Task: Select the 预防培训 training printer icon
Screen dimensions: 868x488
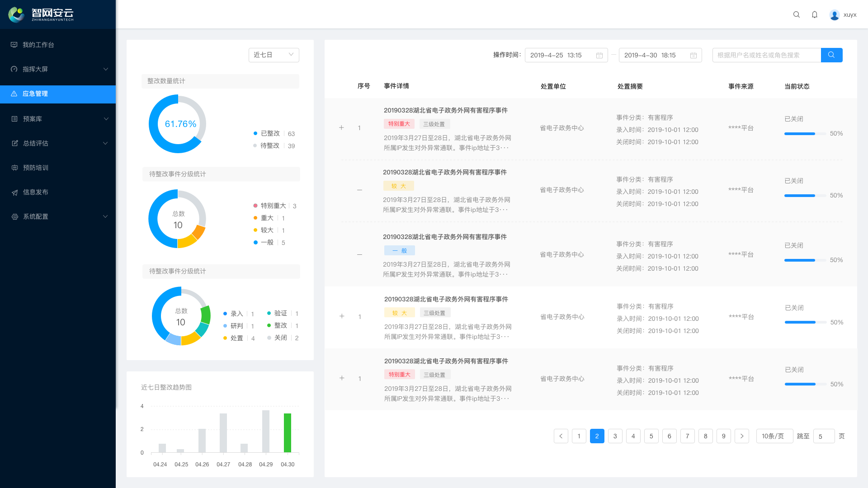Action: pos(14,167)
